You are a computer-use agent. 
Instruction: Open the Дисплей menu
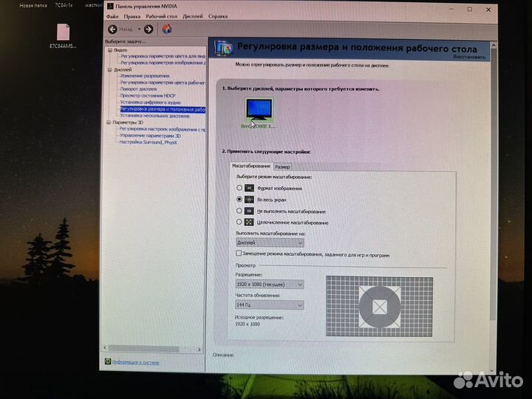(x=193, y=16)
